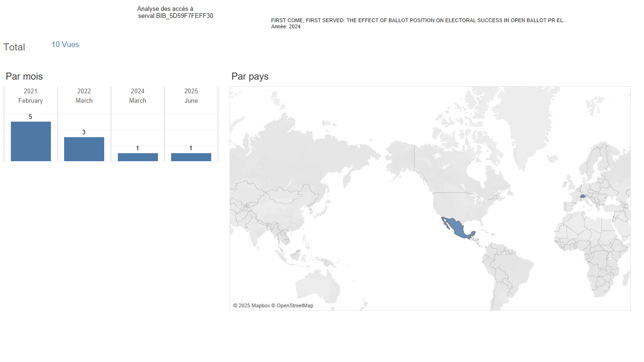Click the '10 Vues' total text
This screenshot has height=362, width=644.
(x=65, y=45)
